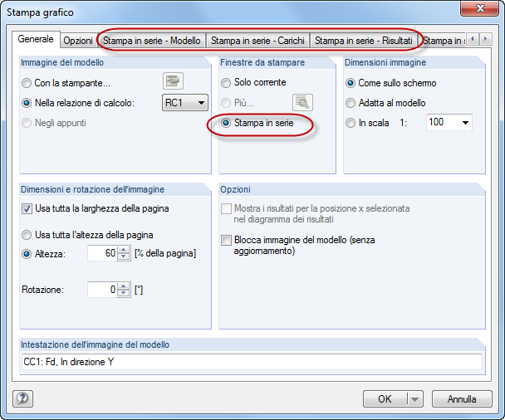
Task: Select 'Come sullo schermo' image size
Action: [x=391, y=83]
